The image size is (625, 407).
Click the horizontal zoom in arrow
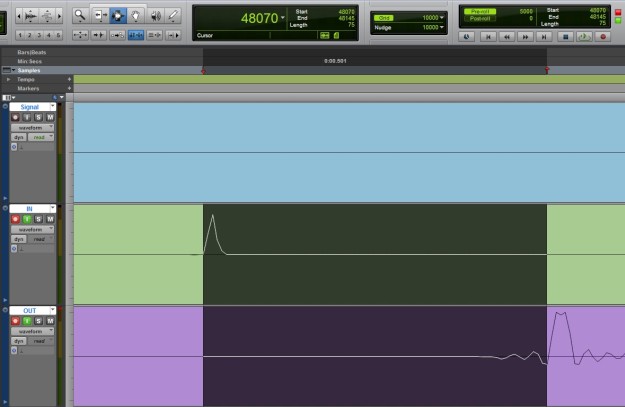tap(59, 16)
